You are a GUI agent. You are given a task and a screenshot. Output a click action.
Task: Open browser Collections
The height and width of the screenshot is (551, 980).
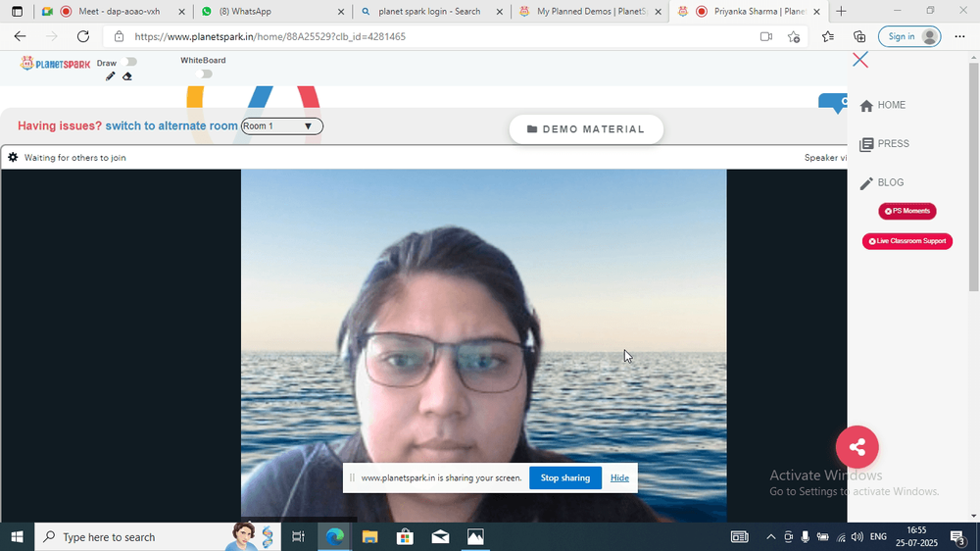[860, 36]
